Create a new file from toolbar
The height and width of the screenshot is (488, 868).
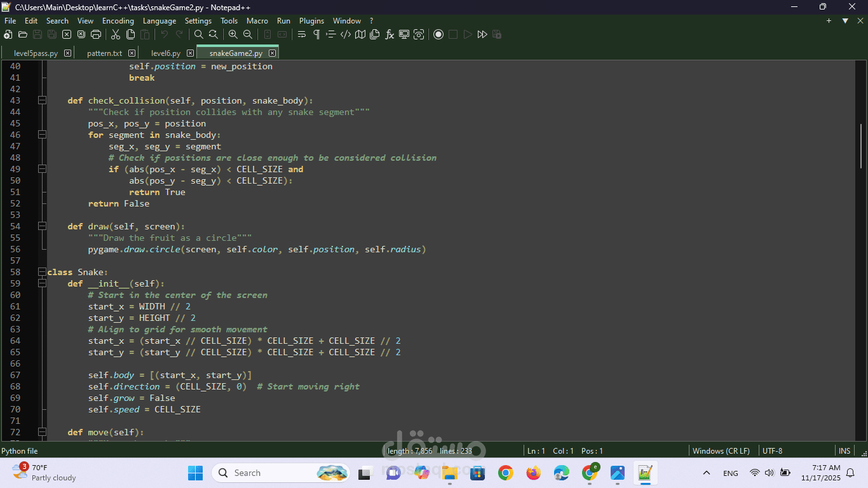[x=8, y=34]
